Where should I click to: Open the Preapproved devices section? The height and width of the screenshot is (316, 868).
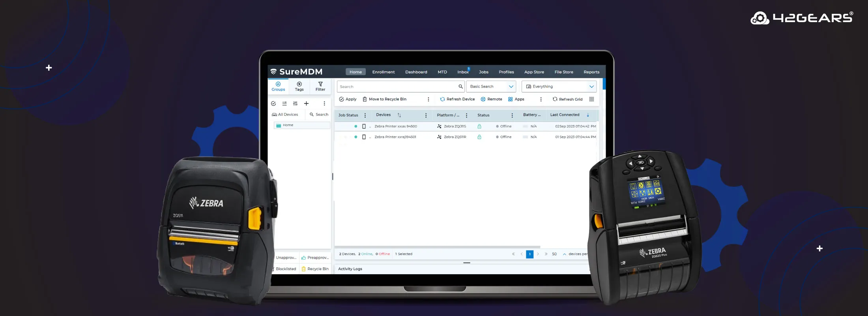315,258
